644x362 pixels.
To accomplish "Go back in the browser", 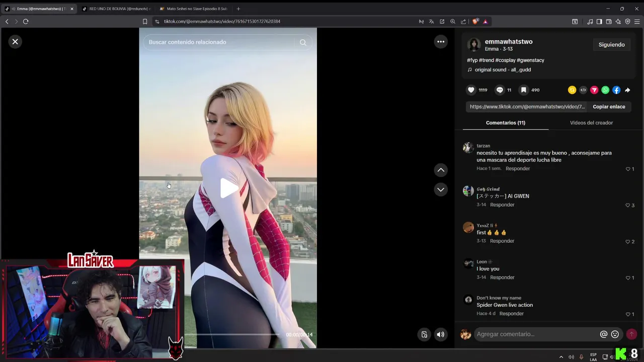I will click(7, 22).
